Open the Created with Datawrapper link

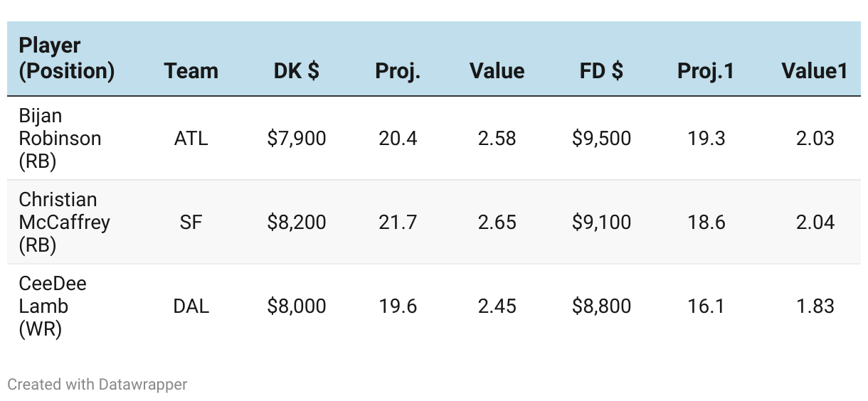coord(97,385)
